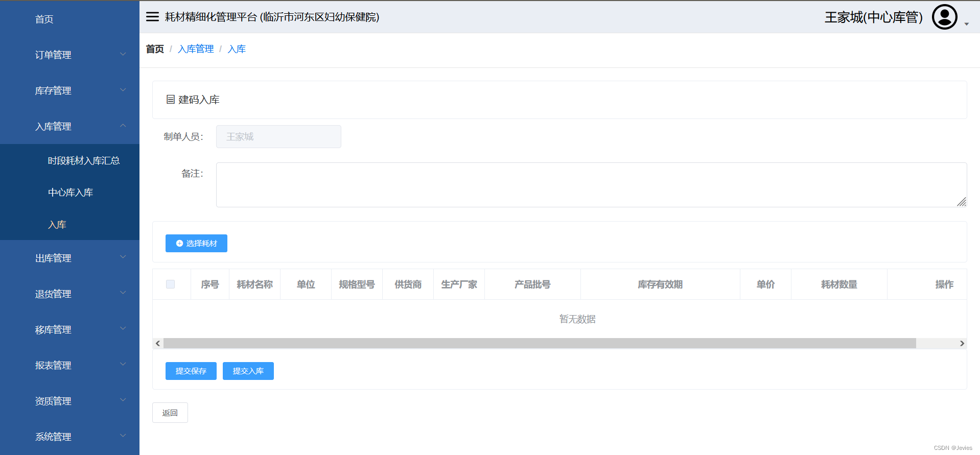Click the 提交入库 button
This screenshot has width=980, height=455.
click(x=248, y=371)
